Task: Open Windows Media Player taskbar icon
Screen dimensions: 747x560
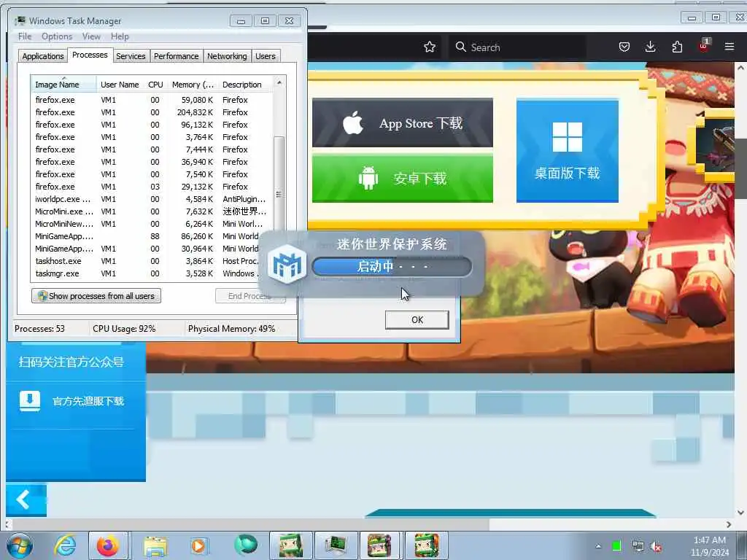Action: 198,545
